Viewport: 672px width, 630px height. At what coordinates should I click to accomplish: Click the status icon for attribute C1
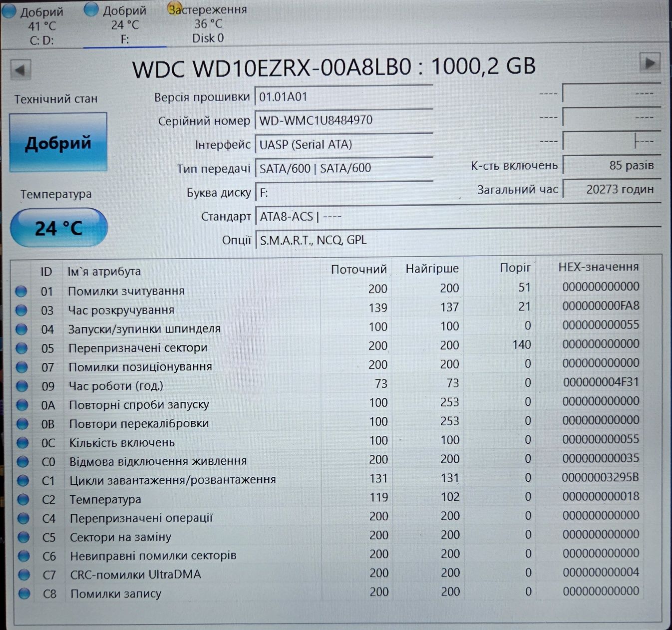coord(23,480)
